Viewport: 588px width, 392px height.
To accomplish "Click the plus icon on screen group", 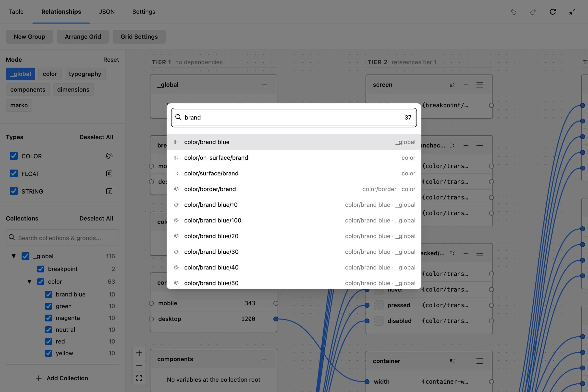I will [466, 85].
